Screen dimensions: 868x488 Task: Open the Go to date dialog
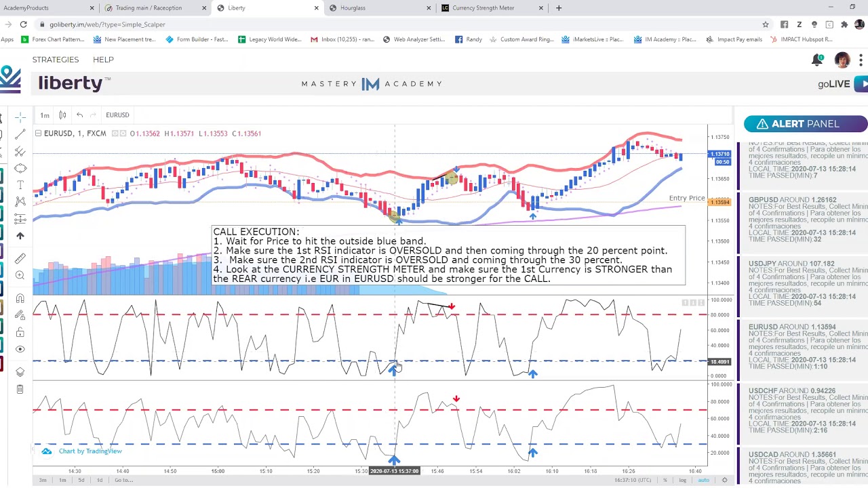123,480
